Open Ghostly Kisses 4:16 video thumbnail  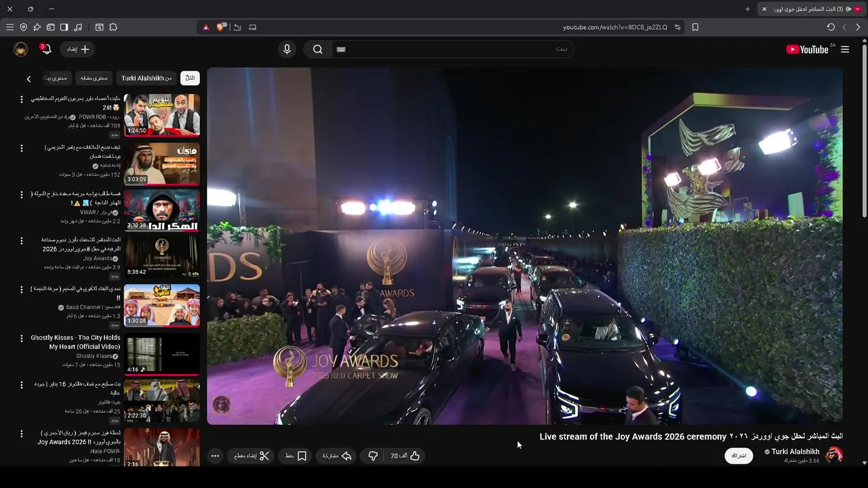click(x=162, y=354)
